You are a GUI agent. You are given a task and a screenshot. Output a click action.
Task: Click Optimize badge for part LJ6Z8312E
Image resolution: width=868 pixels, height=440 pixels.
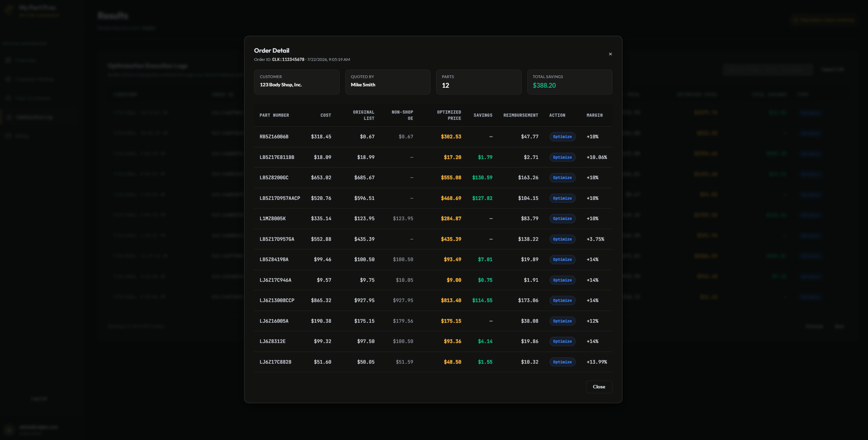[x=562, y=341]
